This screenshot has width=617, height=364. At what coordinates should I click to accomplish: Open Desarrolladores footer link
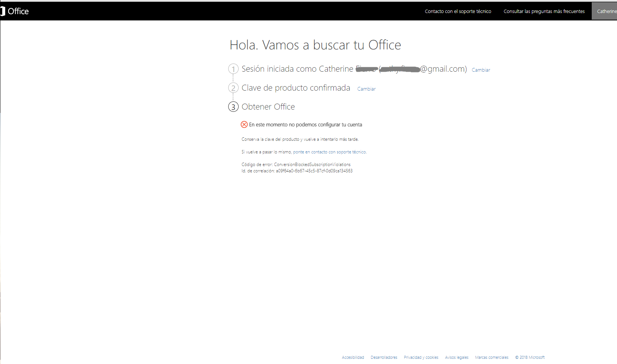coord(384,357)
